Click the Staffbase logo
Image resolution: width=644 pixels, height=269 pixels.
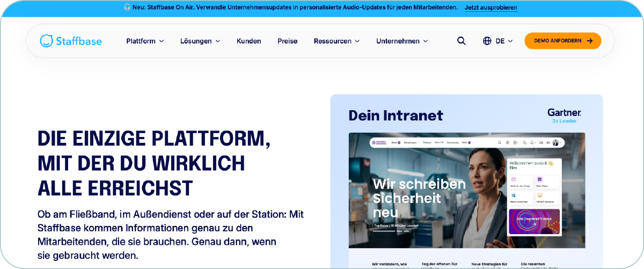coord(71,41)
